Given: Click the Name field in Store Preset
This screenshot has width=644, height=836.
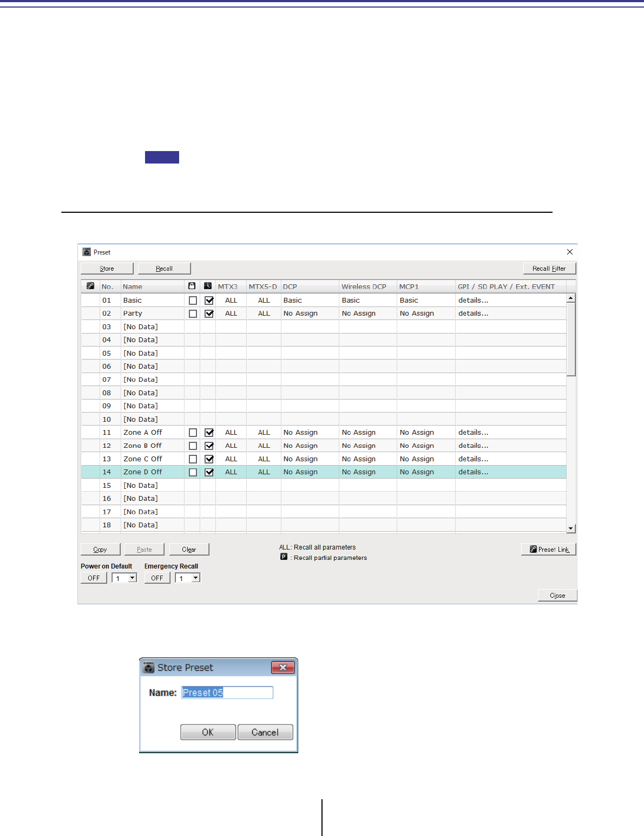Looking at the screenshot, I should point(227,693).
